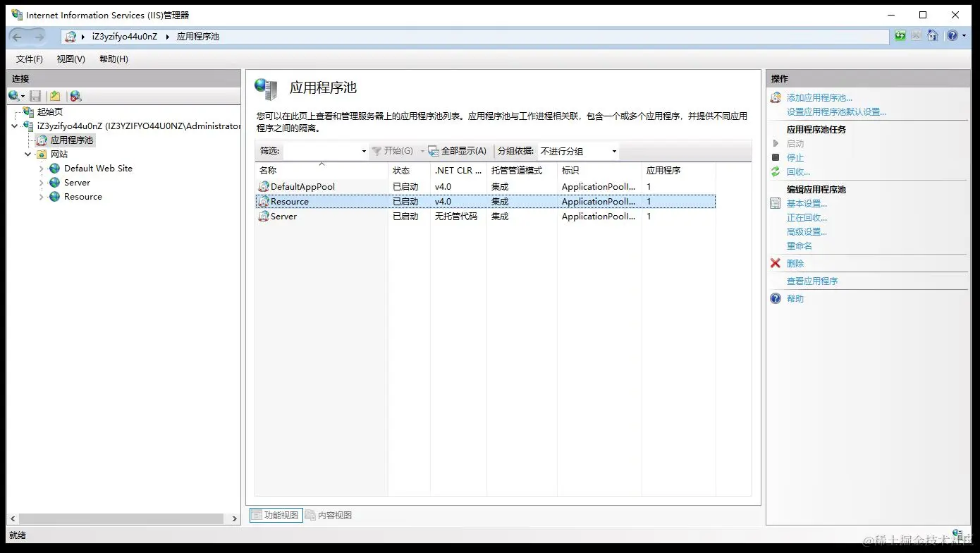980x553 pixels.
Task: Open the help question mark icon at top right
Action: pyautogui.click(x=952, y=36)
